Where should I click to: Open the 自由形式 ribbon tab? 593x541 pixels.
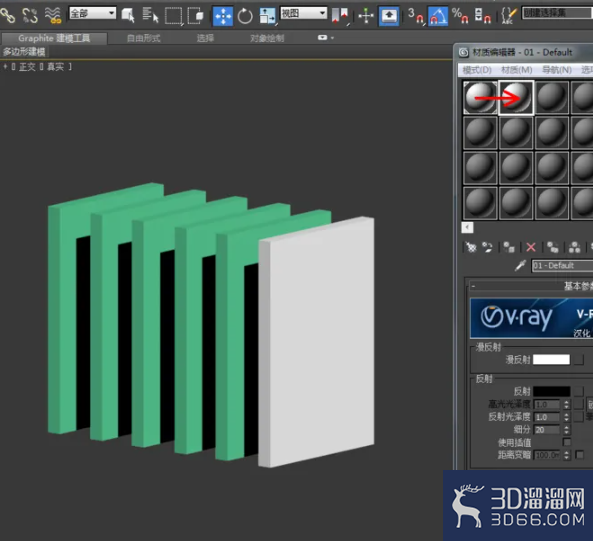pyautogui.click(x=144, y=38)
